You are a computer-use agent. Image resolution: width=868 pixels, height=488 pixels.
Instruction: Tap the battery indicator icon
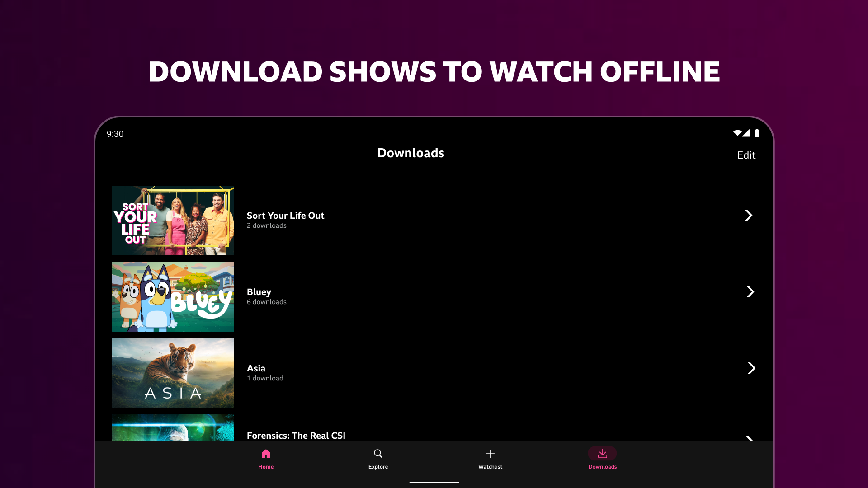pyautogui.click(x=758, y=133)
